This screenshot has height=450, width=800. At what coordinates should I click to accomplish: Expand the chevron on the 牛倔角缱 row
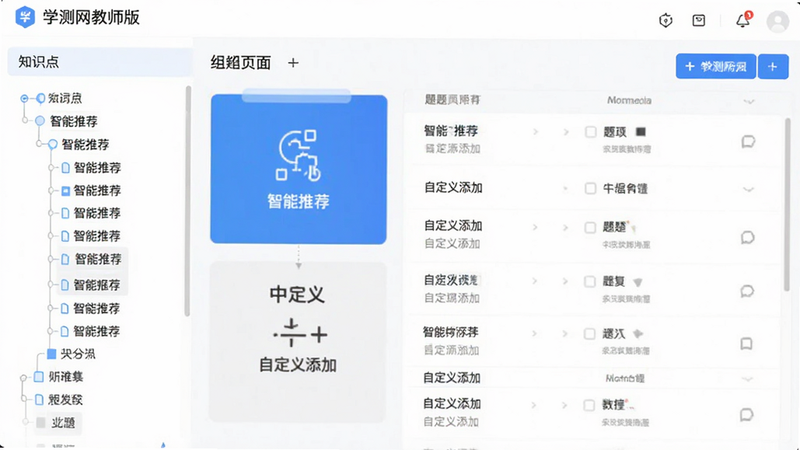point(748,189)
